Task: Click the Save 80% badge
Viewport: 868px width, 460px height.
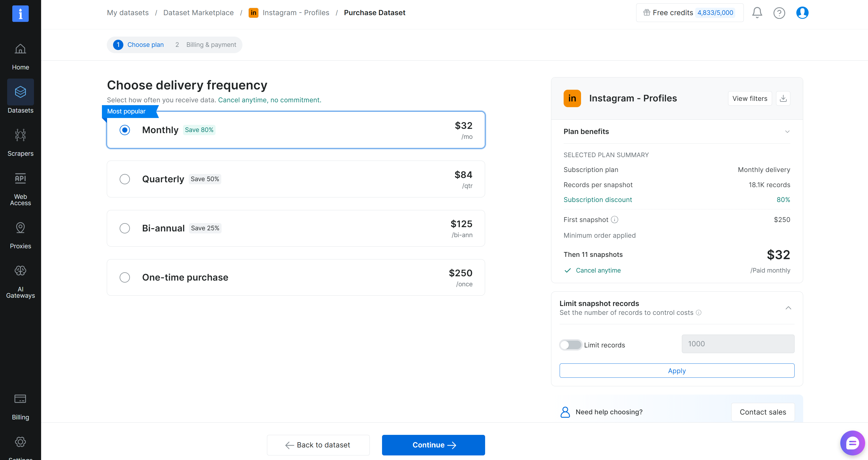Action: click(199, 130)
